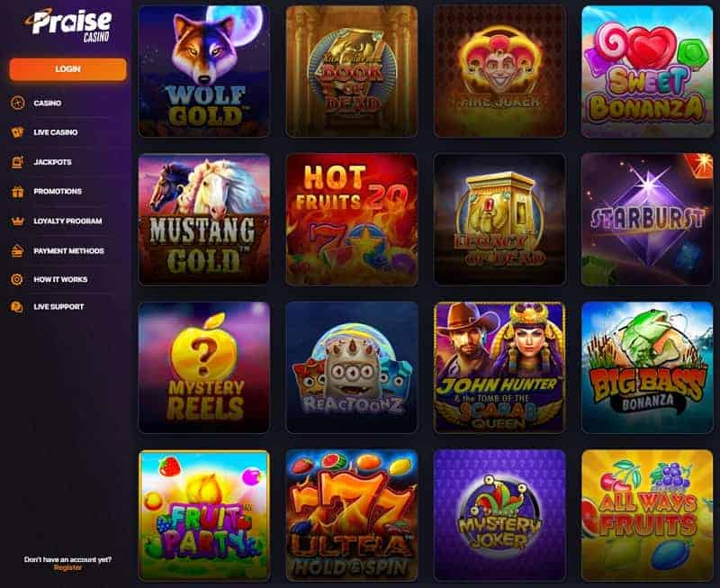The height and width of the screenshot is (588, 720).
Task: Click the Praise Casino logo
Action: (69, 25)
